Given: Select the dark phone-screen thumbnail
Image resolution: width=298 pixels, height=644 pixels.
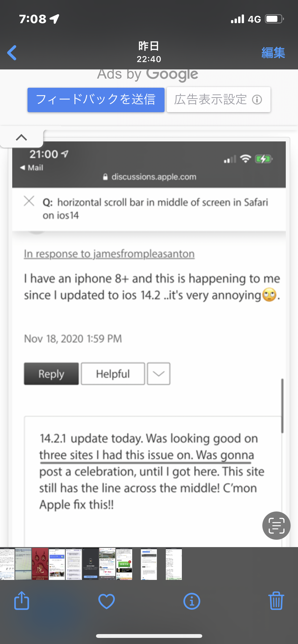Looking at the screenshot, I should point(90,564).
